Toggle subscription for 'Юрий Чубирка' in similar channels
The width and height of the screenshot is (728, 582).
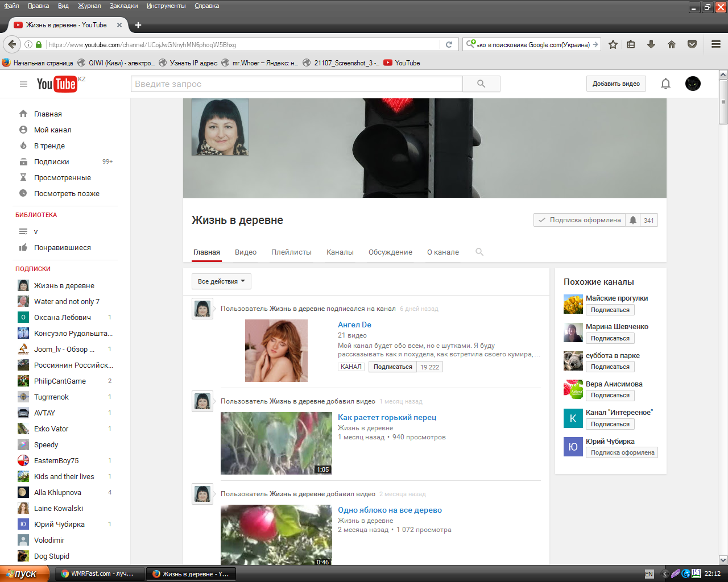click(622, 452)
